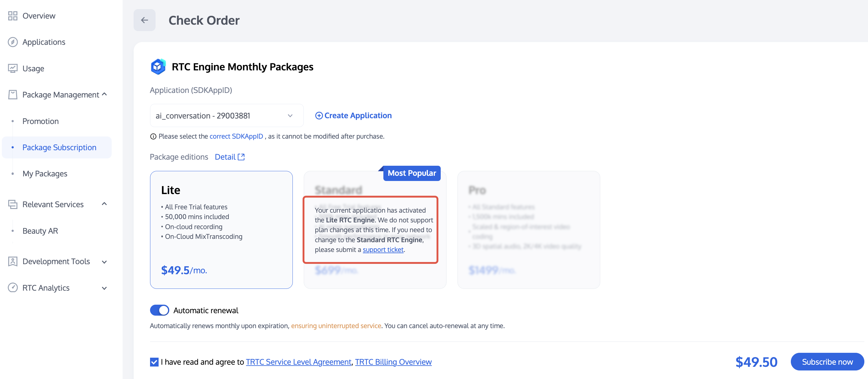Collapse the Package Management section

(104, 94)
